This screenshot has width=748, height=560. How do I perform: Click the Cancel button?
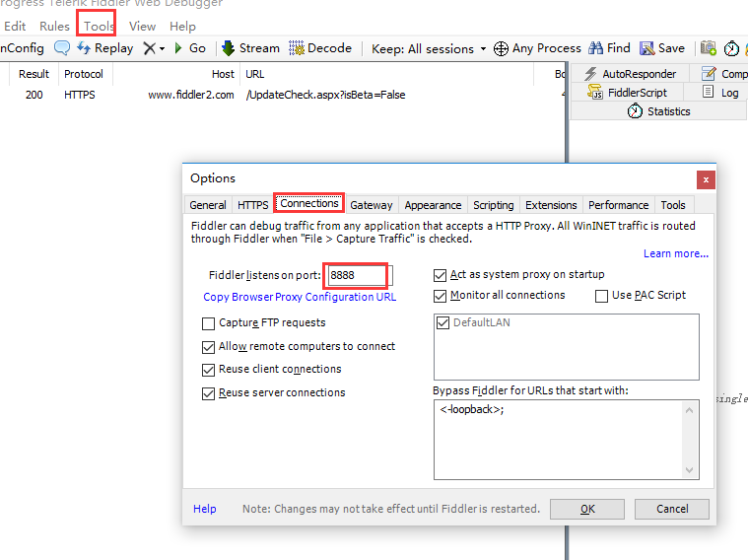pyautogui.click(x=672, y=509)
